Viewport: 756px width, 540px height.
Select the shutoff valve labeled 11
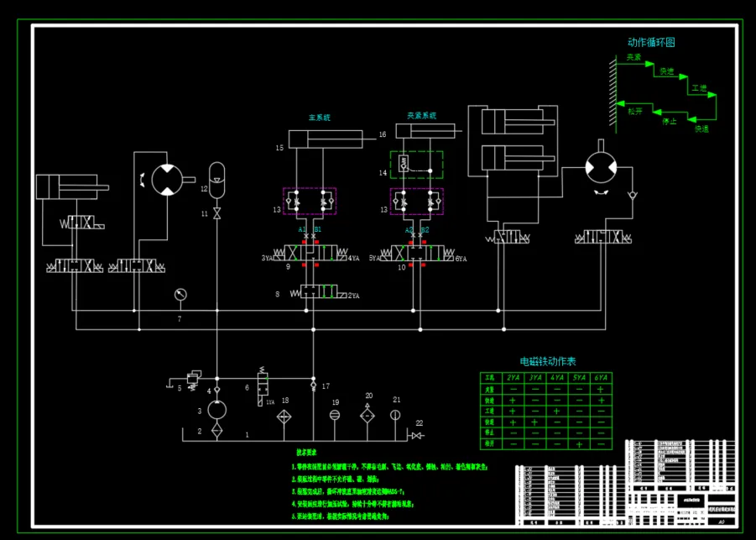(217, 213)
